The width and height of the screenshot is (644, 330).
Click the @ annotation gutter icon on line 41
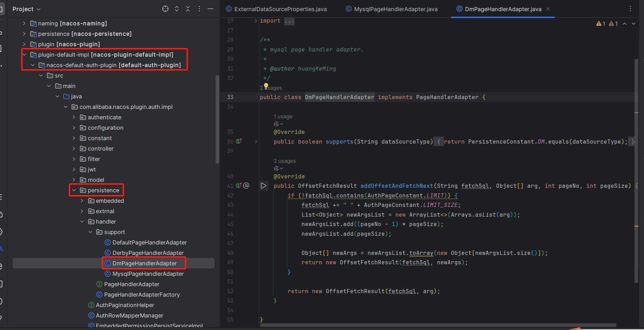coord(246,185)
